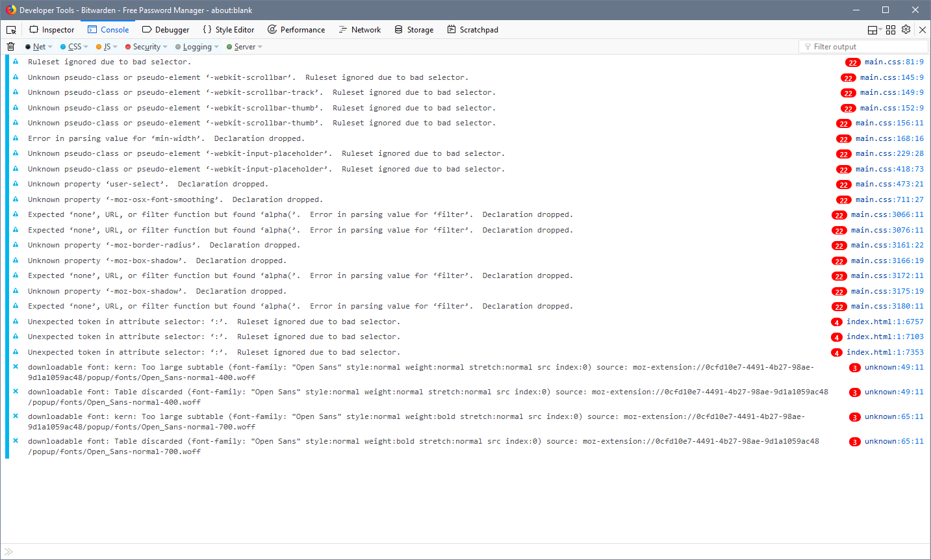Clear the console output with trash icon
The height and width of the screenshot is (560, 931).
click(x=10, y=46)
